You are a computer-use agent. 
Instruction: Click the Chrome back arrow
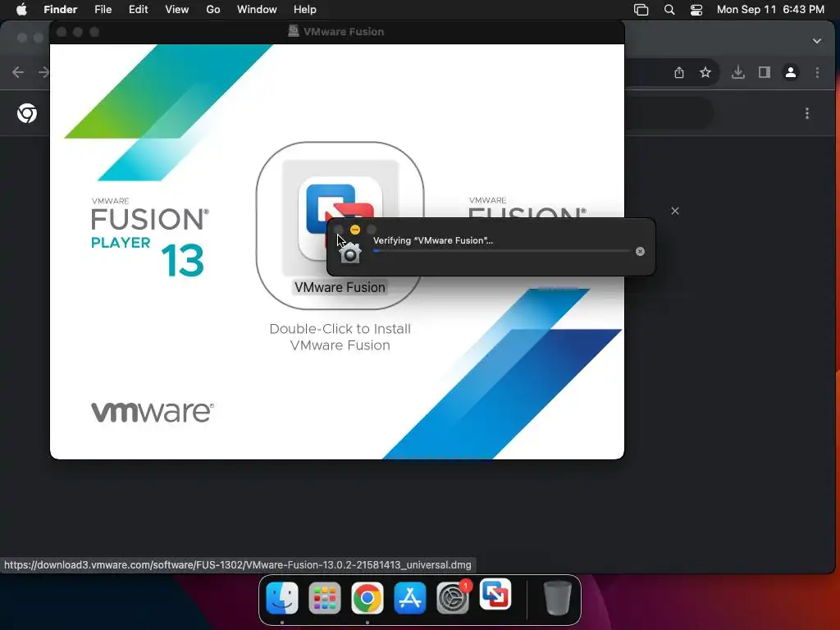pos(18,72)
